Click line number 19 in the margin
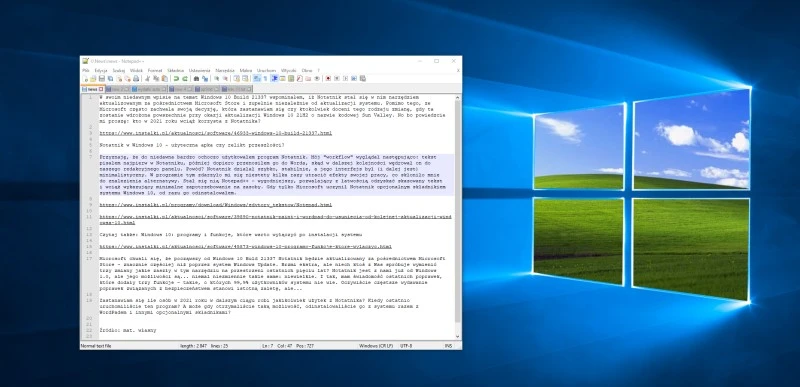 89,301
